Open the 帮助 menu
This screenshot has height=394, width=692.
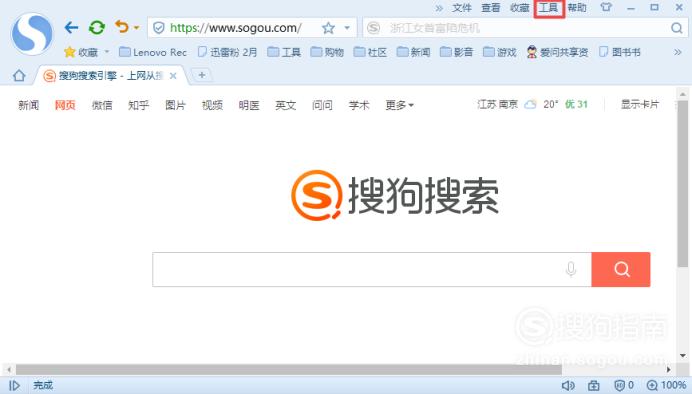(577, 8)
